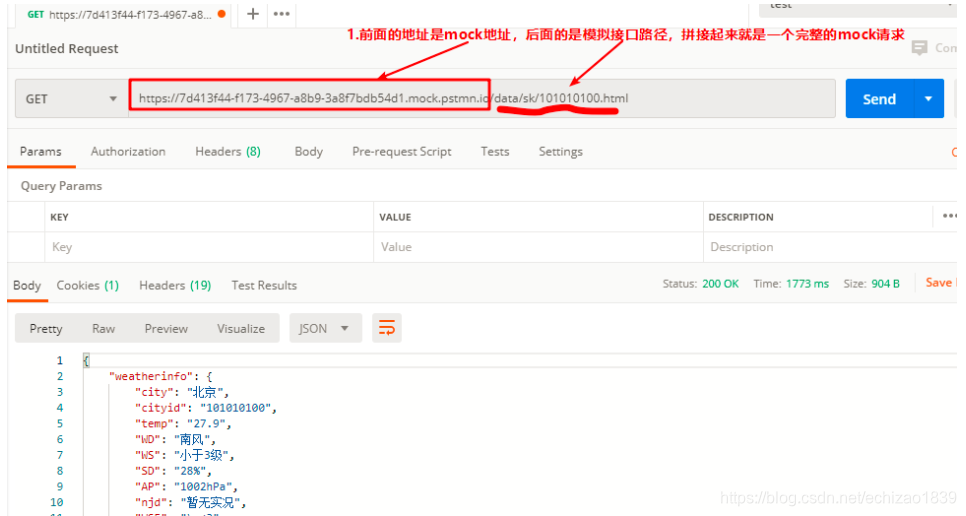Screen dimensions: 966x516
Task: Open a new request tab with plus icon
Action: click(x=253, y=14)
